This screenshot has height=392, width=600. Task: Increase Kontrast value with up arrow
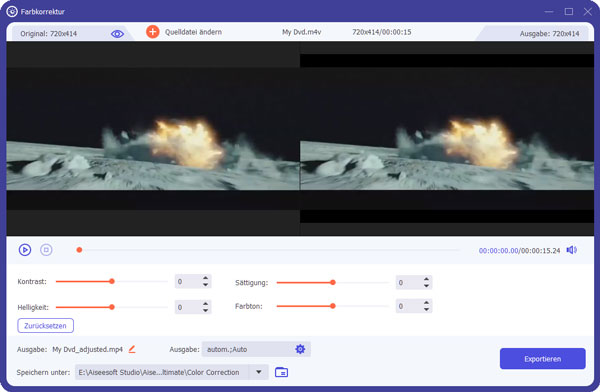coord(205,278)
